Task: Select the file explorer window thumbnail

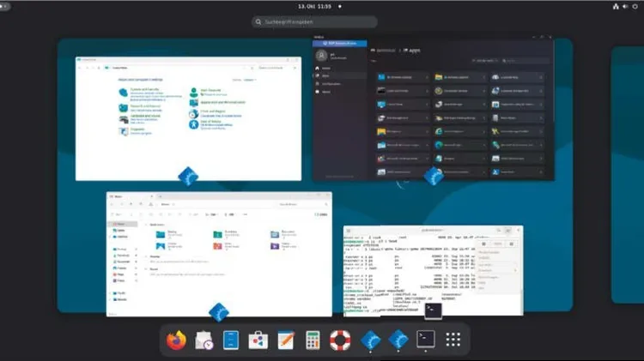Action: (219, 253)
